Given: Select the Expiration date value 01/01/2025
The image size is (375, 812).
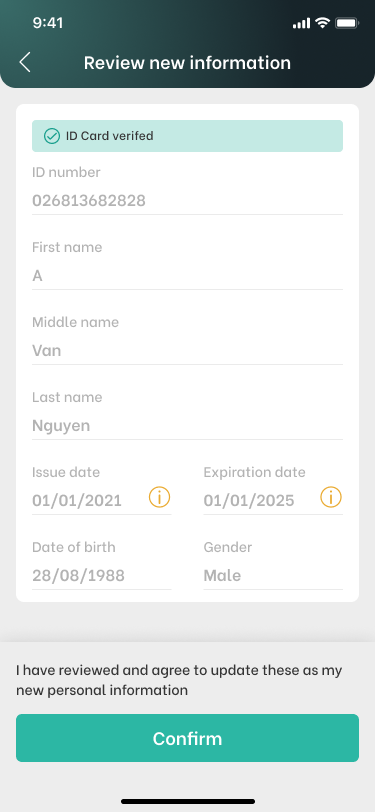Looking at the screenshot, I should [249, 501].
